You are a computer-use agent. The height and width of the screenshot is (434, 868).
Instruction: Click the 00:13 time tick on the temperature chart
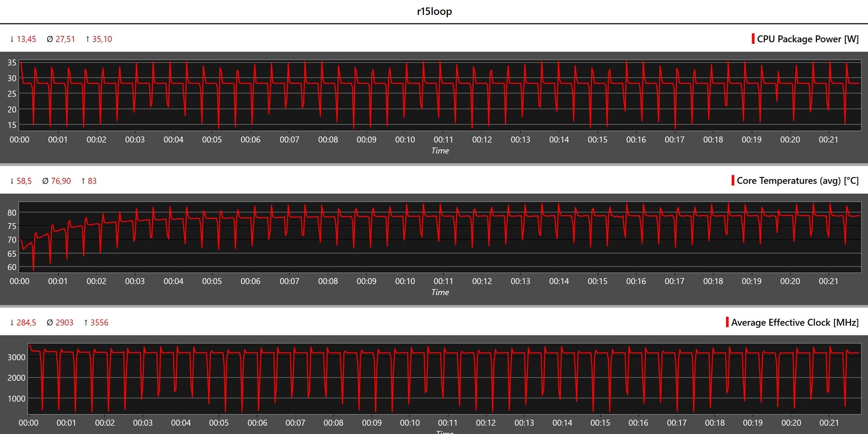tap(520, 281)
